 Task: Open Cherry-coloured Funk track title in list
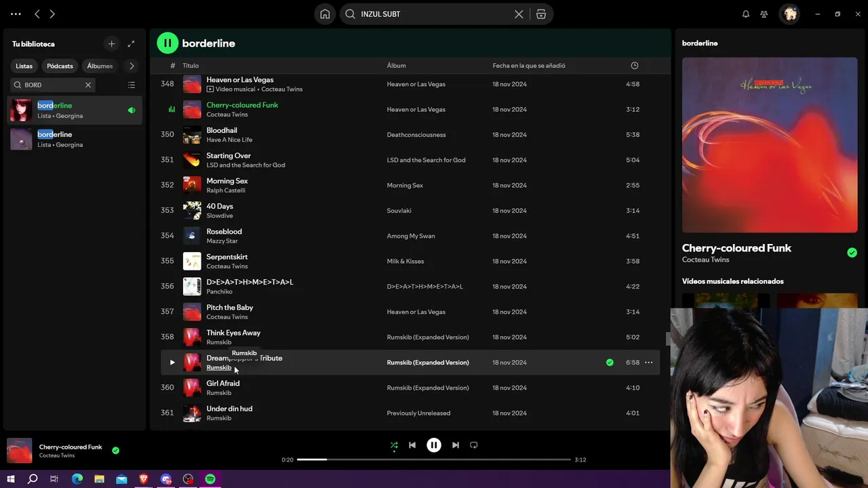pyautogui.click(x=242, y=105)
